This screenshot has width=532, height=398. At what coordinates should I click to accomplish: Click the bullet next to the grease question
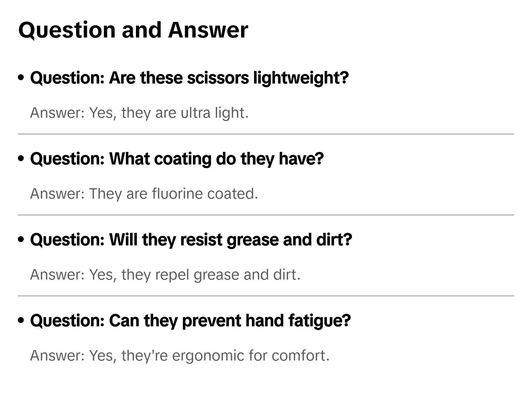[21, 239]
